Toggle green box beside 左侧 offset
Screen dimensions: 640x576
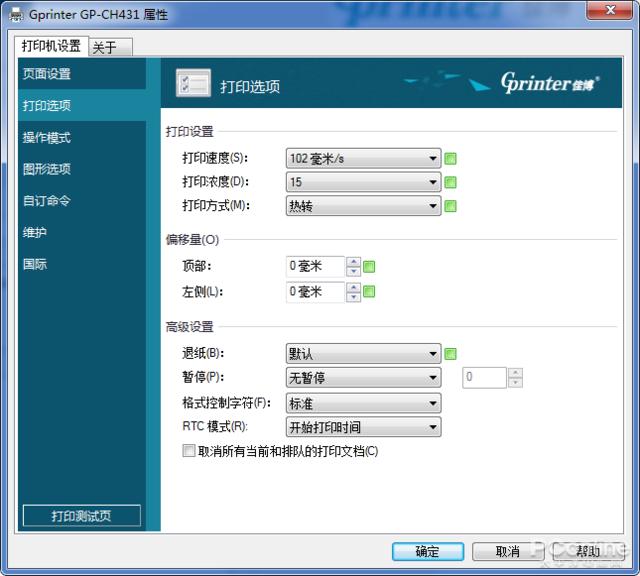point(369,291)
